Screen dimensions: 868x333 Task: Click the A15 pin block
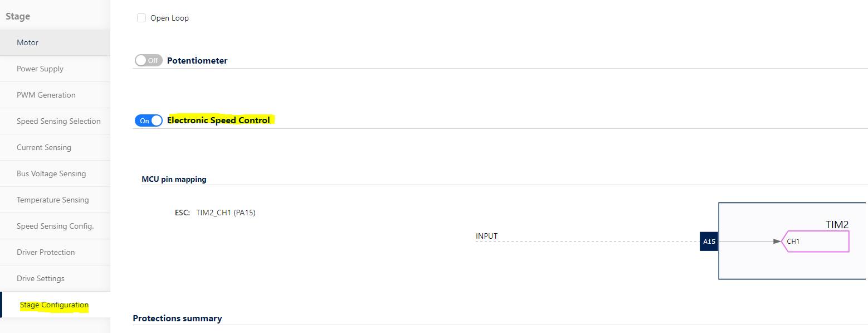point(709,242)
